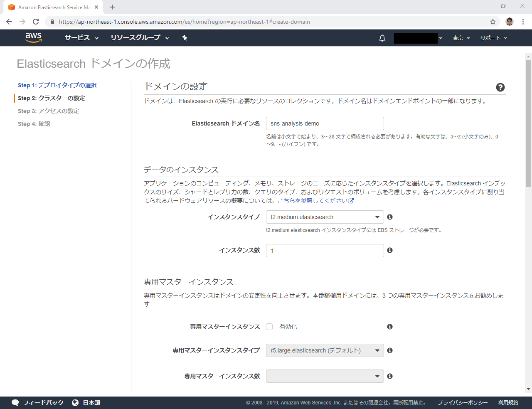Click info icon next to instance type
The width and height of the screenshot is (532, 409).
[390, 217]
